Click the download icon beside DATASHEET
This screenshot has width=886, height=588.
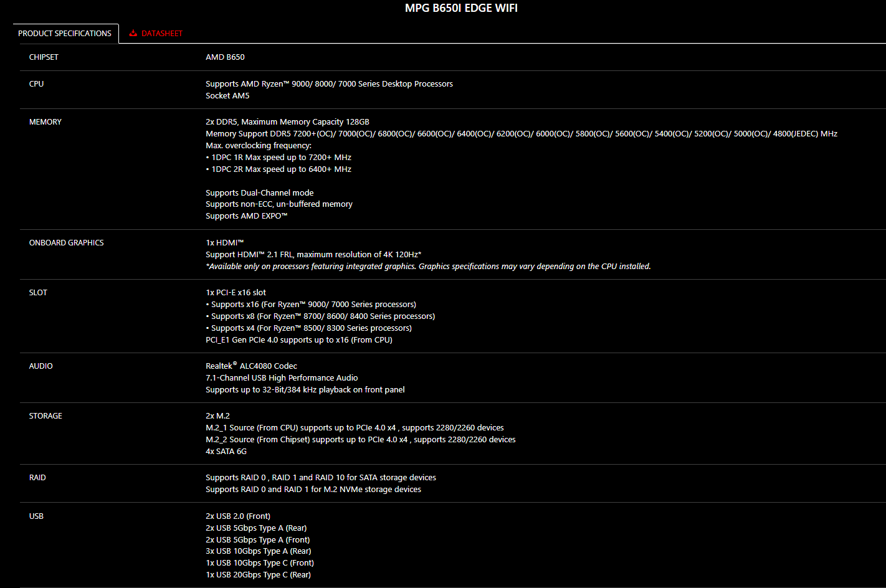click(x=133, y=33)
